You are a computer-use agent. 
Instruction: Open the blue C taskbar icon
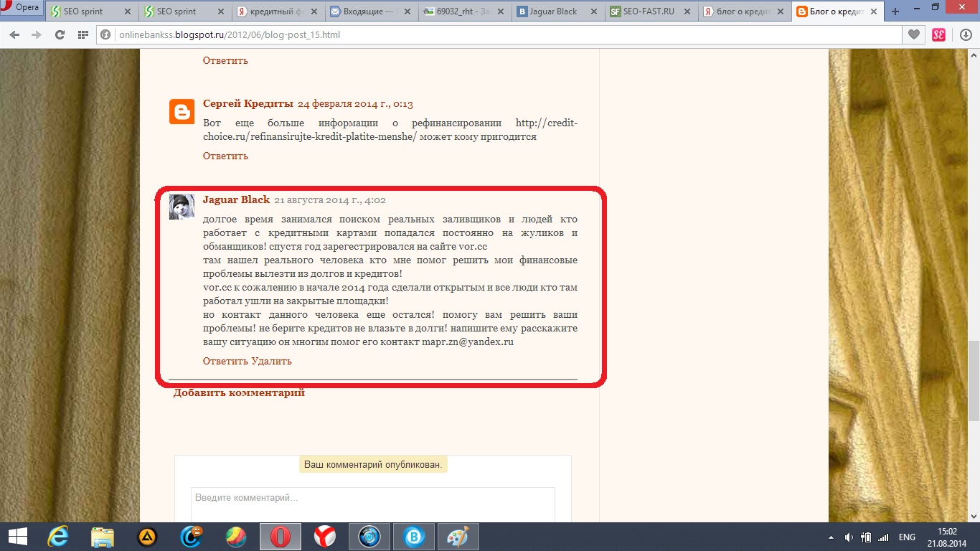pos(192,537)
